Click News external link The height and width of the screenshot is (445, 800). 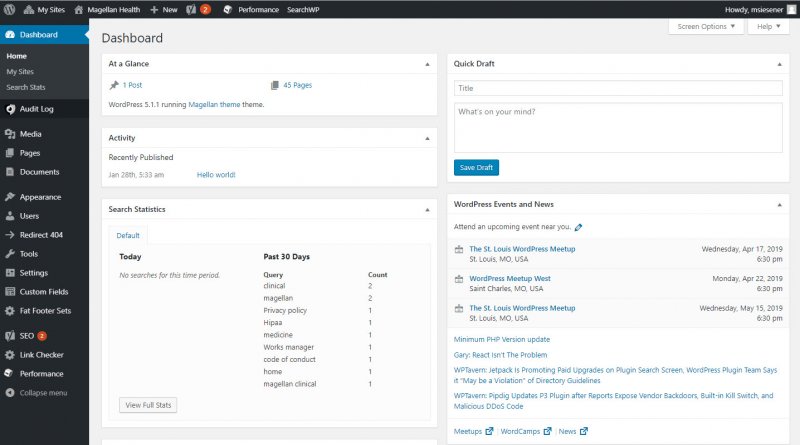pyautogui.click(x=572, y=431)
